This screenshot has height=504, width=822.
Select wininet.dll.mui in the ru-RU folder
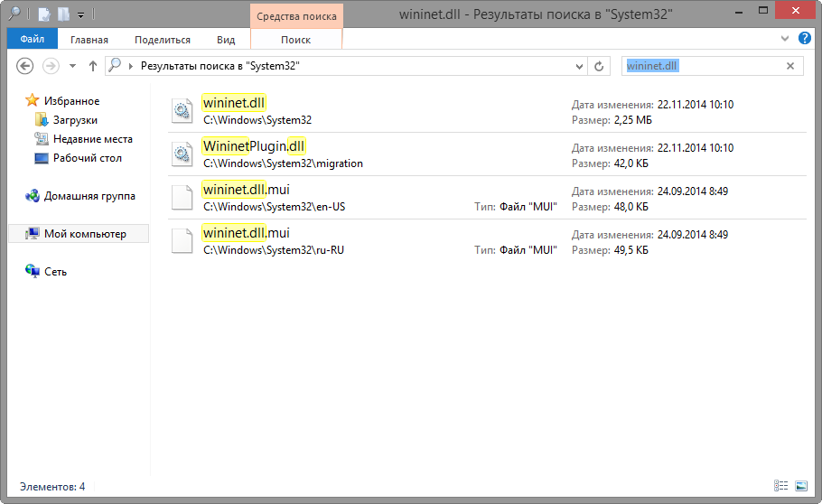488,241
